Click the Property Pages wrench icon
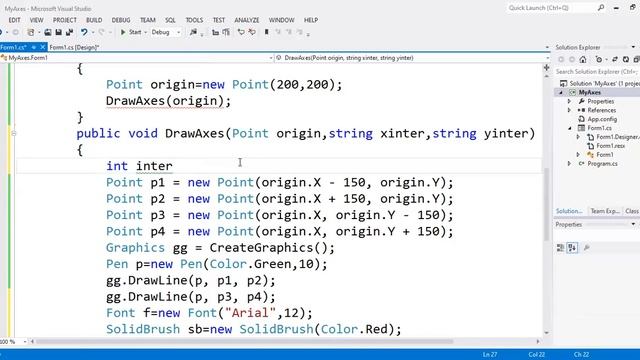This screenshot has height=360, width=640. (587, 248)
